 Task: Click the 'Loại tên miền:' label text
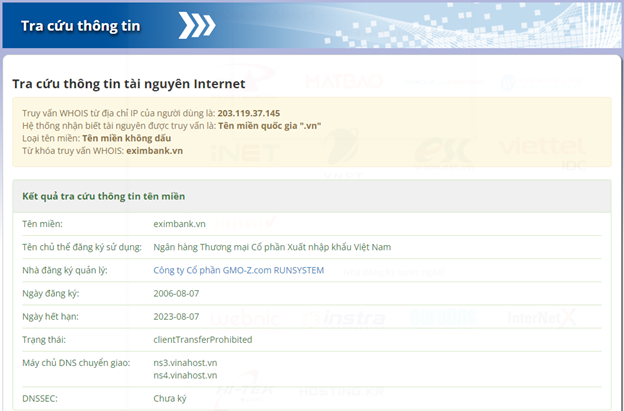pos(51,138)
